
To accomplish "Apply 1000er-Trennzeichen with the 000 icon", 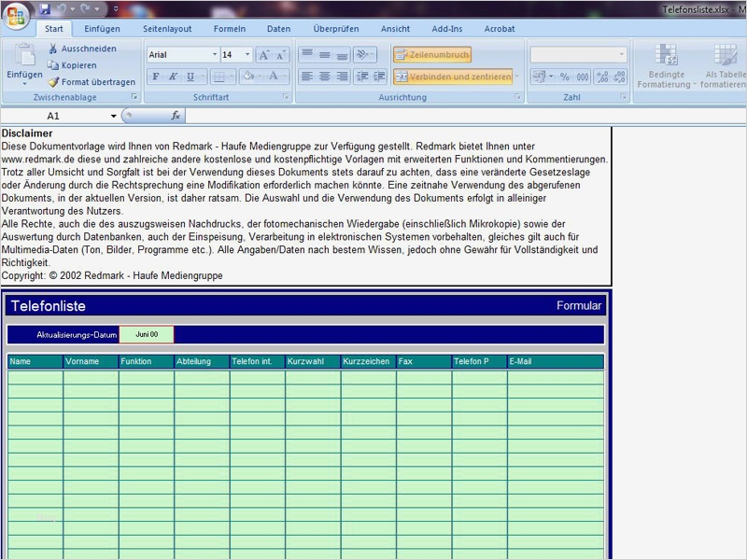I will click(583, 77).
